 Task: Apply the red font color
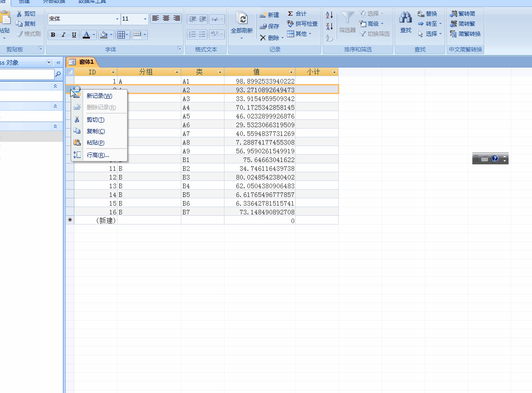[x=86, y=34]
